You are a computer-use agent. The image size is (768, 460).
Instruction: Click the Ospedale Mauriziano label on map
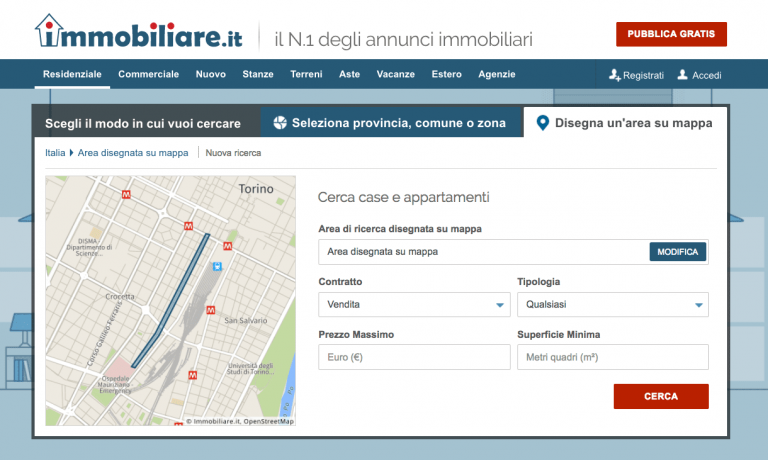pyautogui.click(x=115, y=385)
